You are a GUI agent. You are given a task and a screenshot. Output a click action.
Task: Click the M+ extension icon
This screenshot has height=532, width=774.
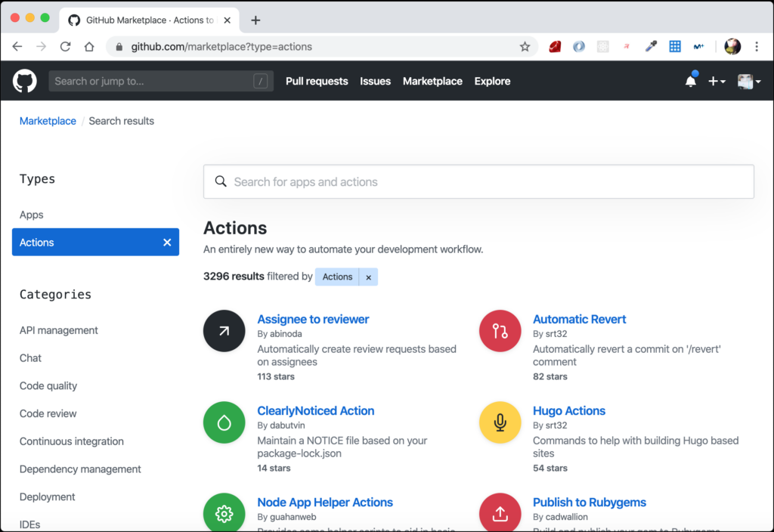(x=698, y=46)
